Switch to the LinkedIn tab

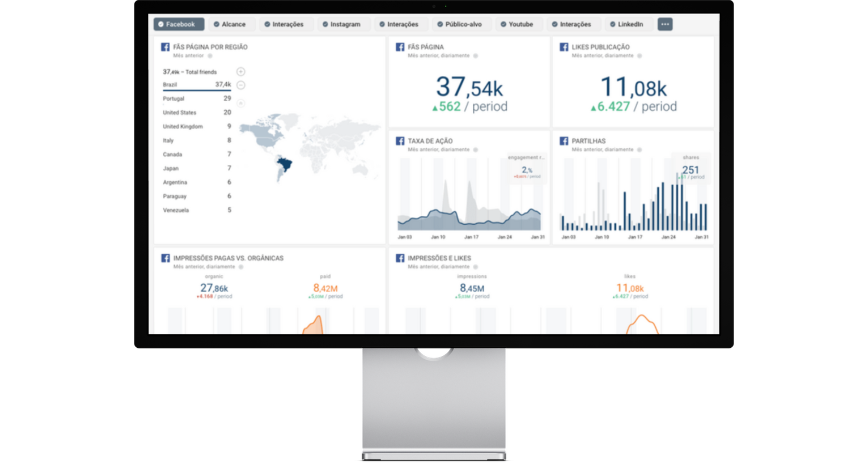tap(628, 24)
